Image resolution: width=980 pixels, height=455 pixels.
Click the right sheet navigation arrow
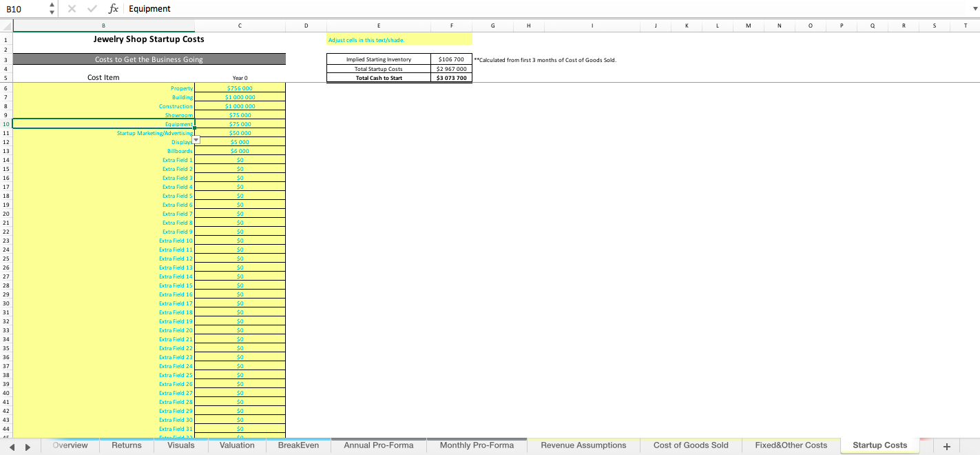coord(28,445)
